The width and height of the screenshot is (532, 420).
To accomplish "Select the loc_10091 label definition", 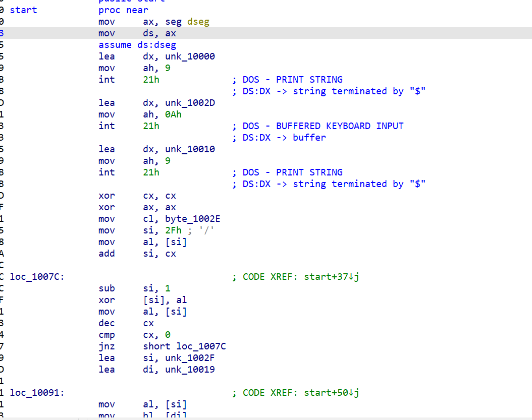I will (x=36, y=393).
